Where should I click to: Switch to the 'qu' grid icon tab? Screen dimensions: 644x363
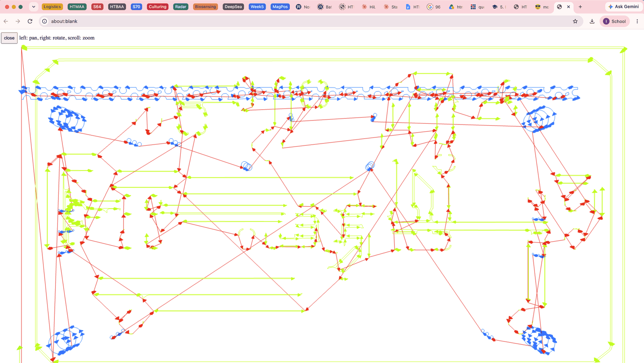click(x=477, y=7)
